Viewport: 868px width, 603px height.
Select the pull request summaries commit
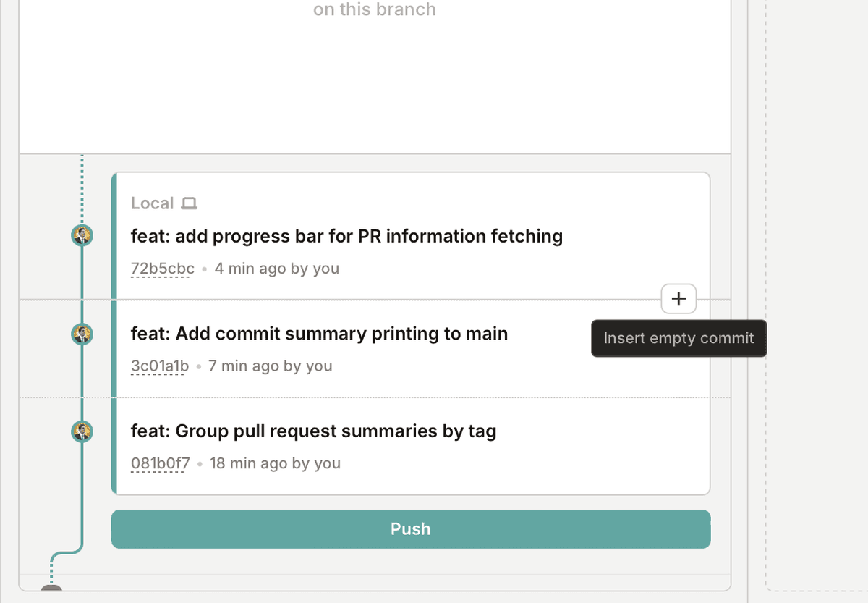pos(313,431)
